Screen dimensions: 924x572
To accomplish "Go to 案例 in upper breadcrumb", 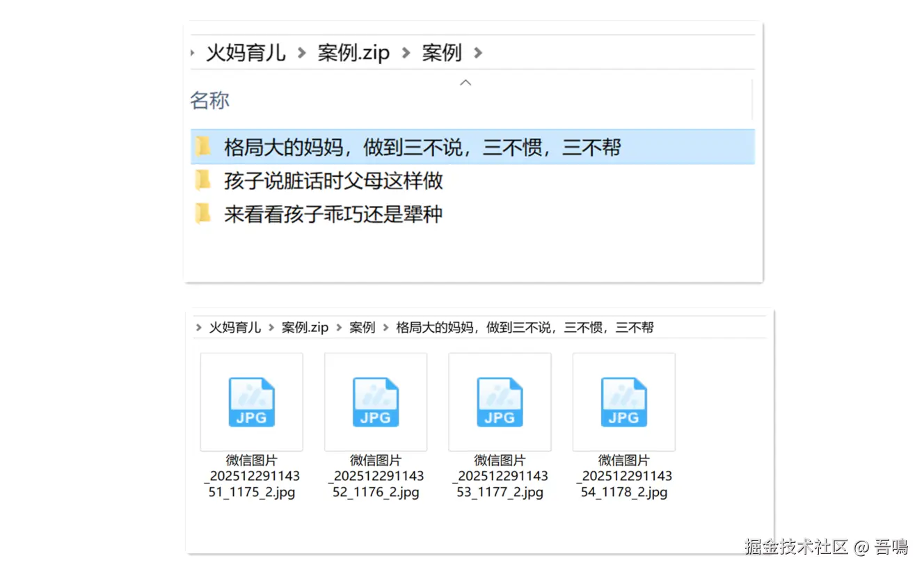I will click(442, 52).
